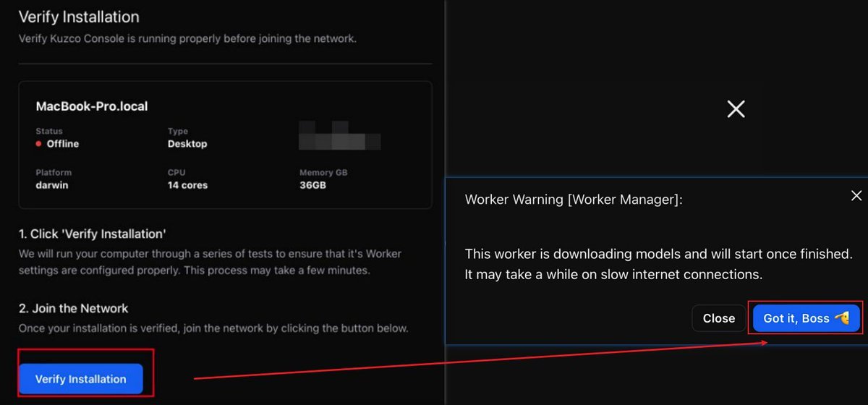Click the darwin platform value

pyautogui.click(x=54, y=185)
